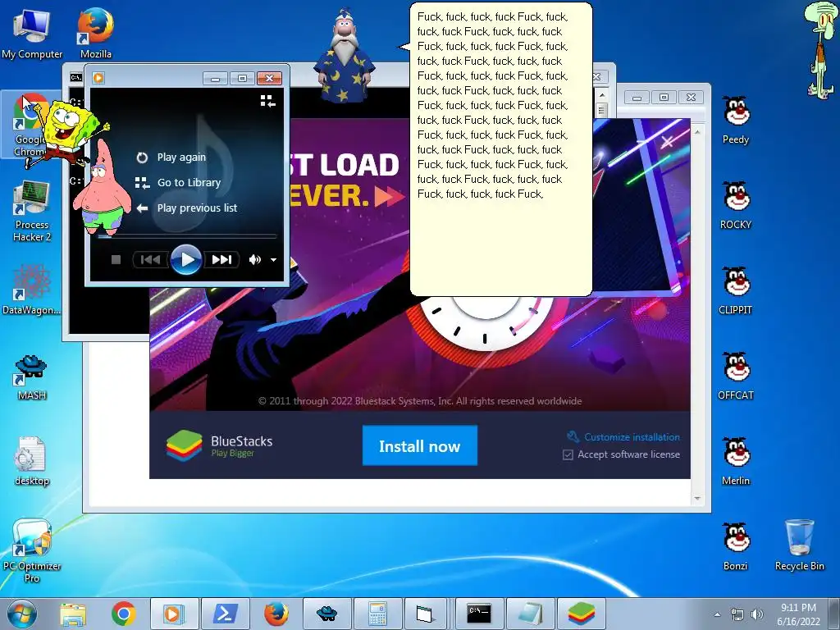
Task: Click Play previous list in media player
Action: 186,208
